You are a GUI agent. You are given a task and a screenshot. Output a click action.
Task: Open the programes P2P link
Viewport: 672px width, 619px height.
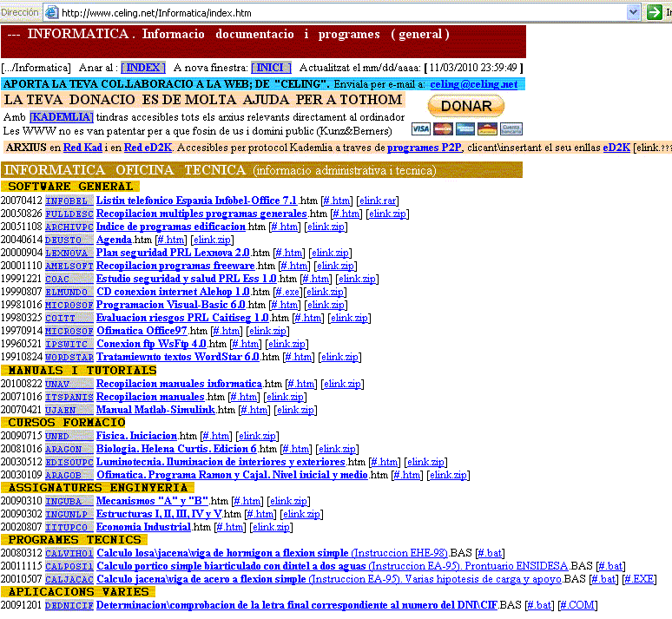coord(425,148)
